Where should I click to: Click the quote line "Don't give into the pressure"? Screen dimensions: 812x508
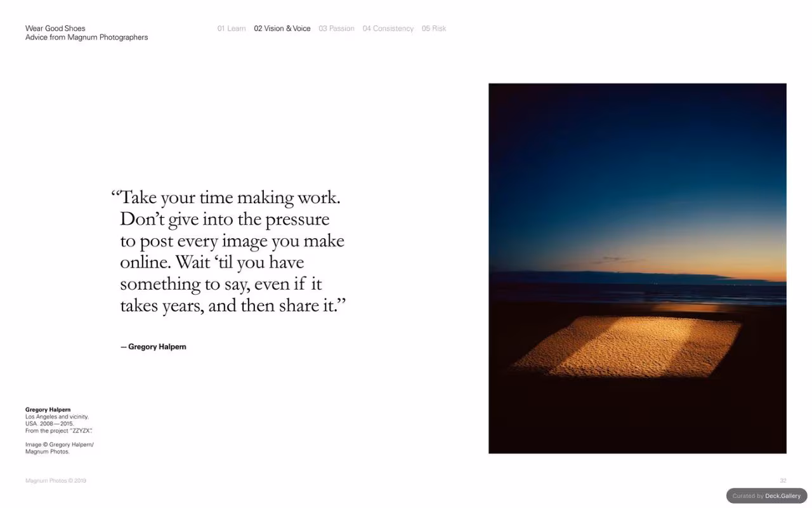click(x=225, y=219)
